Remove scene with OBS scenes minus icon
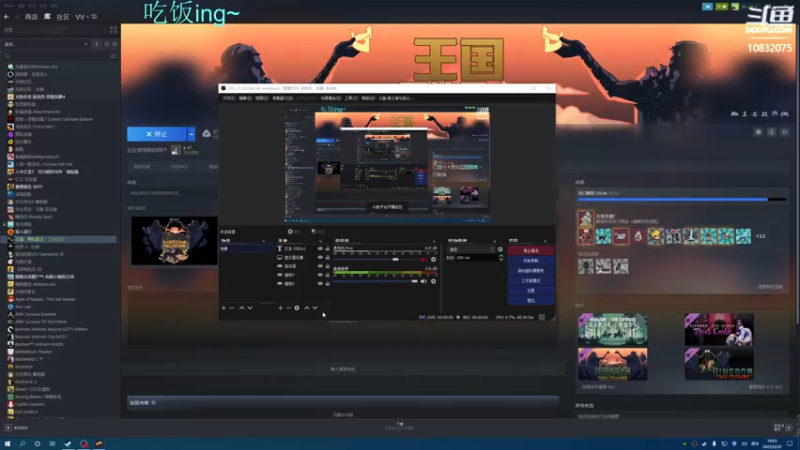This screenshot has height=450, width=800. point(232,308)
